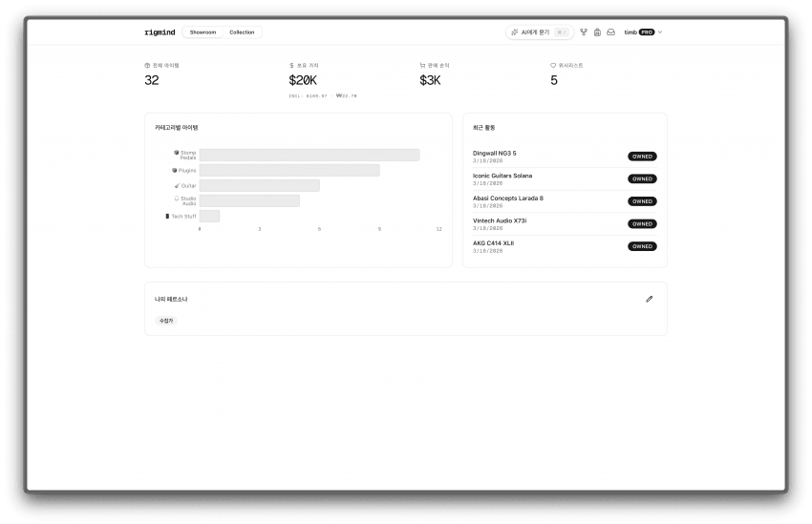The image size is (812, 524).
Task: Click the PRO badge next to timb
Action: coord(647,32)
